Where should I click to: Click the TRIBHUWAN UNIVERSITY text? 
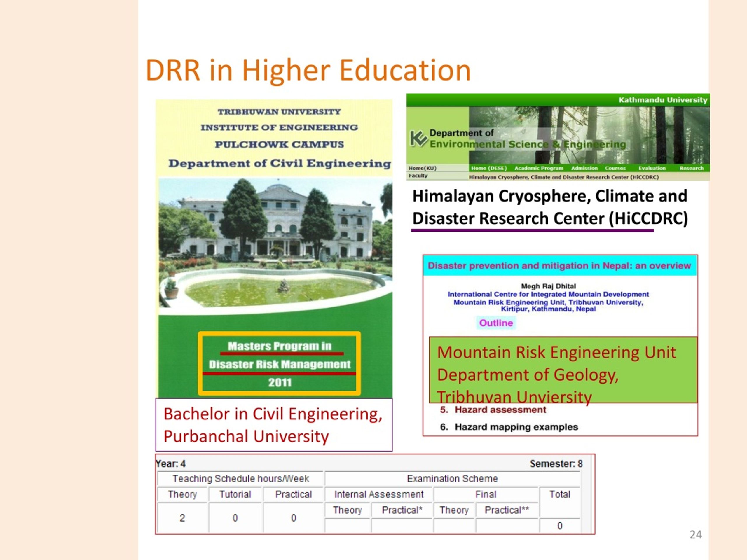pyautogui.click(x=279, y=112)
